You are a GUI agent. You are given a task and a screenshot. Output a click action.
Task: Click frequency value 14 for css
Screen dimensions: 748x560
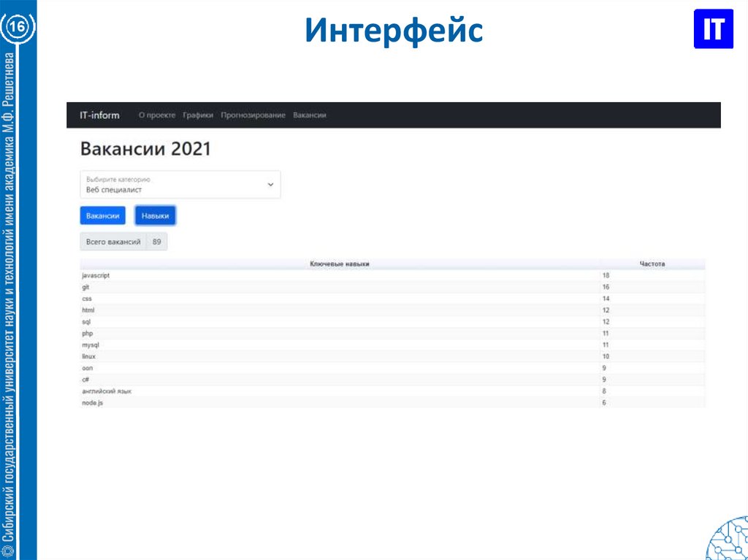click(x=606, y=299)
